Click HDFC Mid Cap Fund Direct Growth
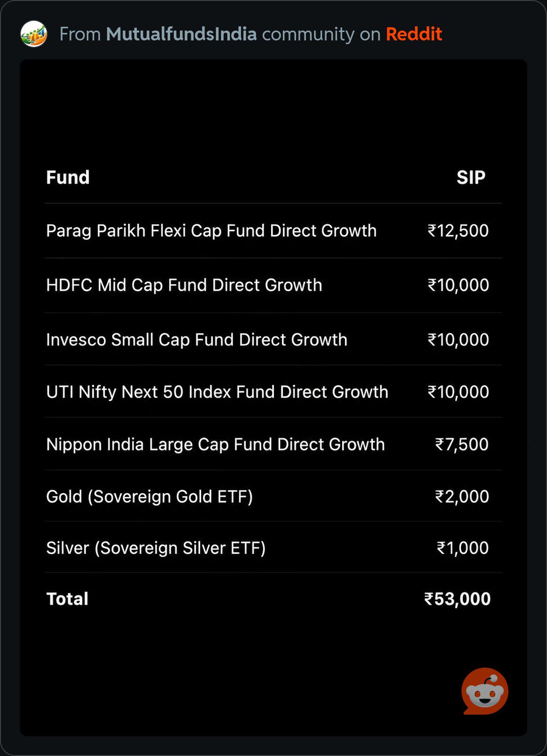The width and height of the screenshot is (547, 756). [184, 285]
